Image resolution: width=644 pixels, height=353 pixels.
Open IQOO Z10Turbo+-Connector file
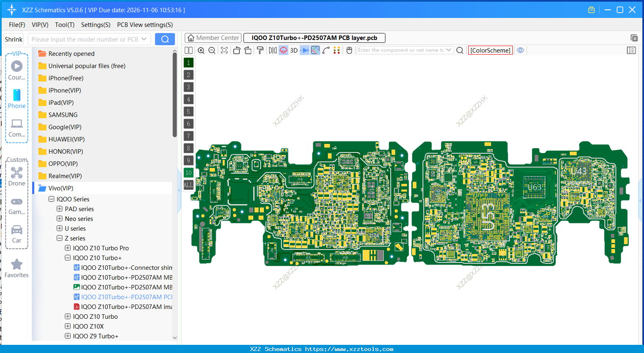(123, 268)
